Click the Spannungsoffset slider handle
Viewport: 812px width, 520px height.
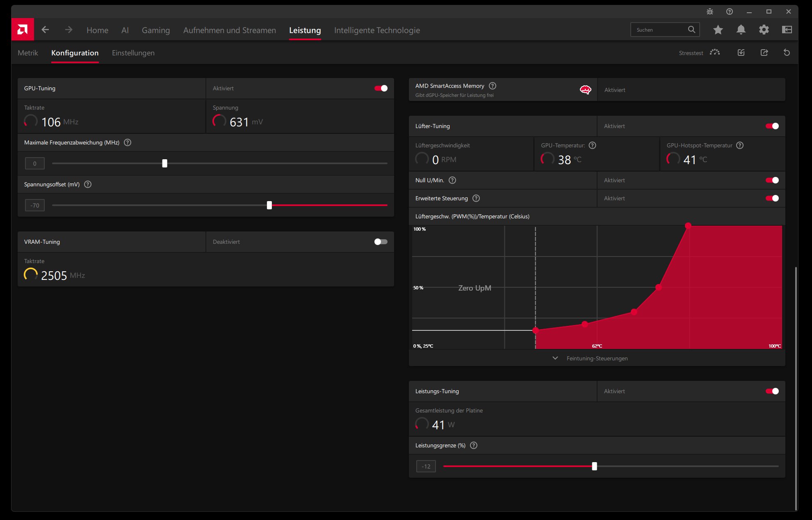click(269, 205)
